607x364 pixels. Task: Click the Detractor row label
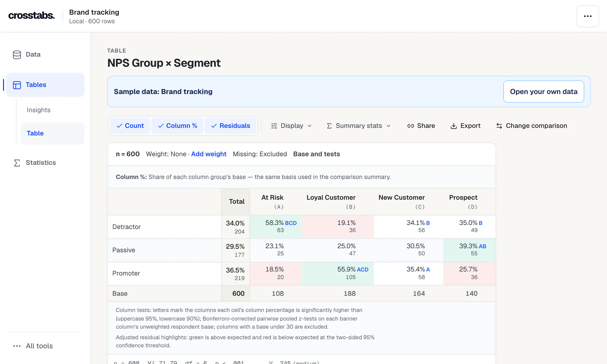(x=126, y=227)
